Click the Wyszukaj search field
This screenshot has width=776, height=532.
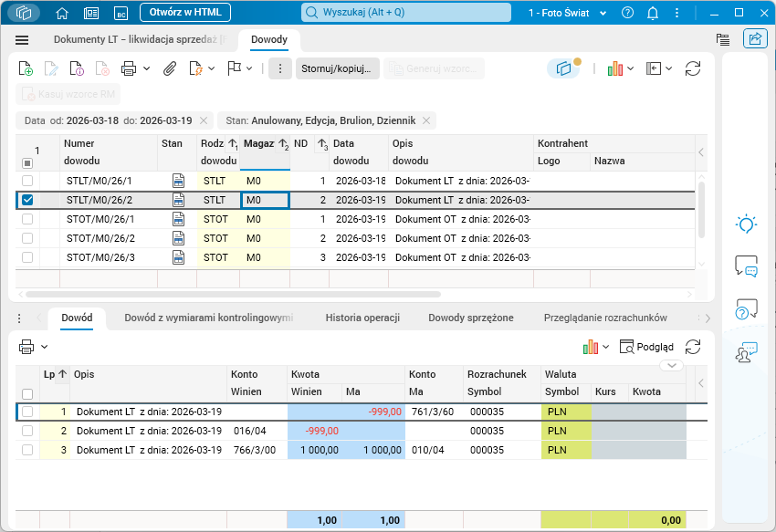tap(406, 13)
